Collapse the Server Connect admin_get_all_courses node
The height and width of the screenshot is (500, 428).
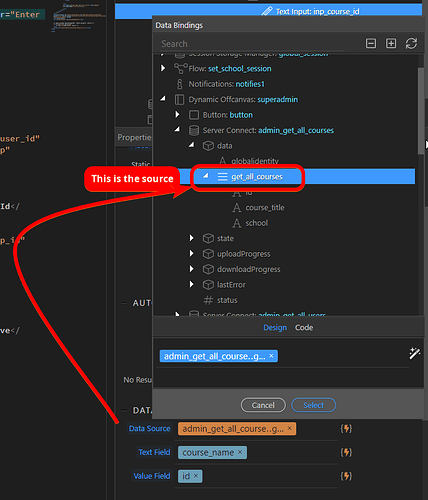click(177, 129)
